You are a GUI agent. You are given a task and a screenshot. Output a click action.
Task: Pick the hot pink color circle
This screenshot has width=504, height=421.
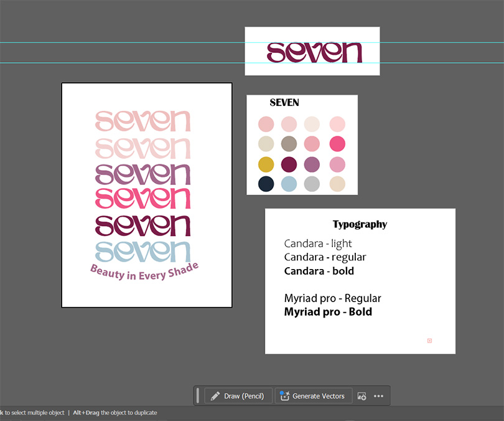click(337, 144)
